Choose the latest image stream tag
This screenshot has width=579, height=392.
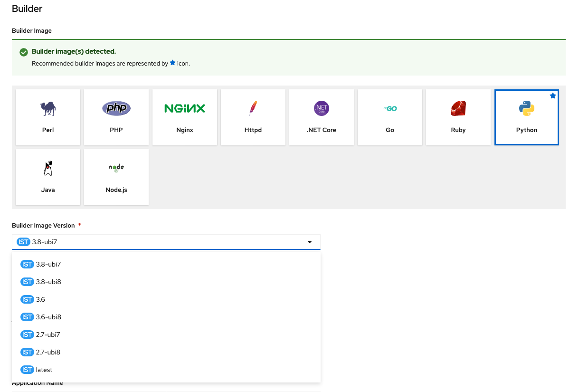43,370
